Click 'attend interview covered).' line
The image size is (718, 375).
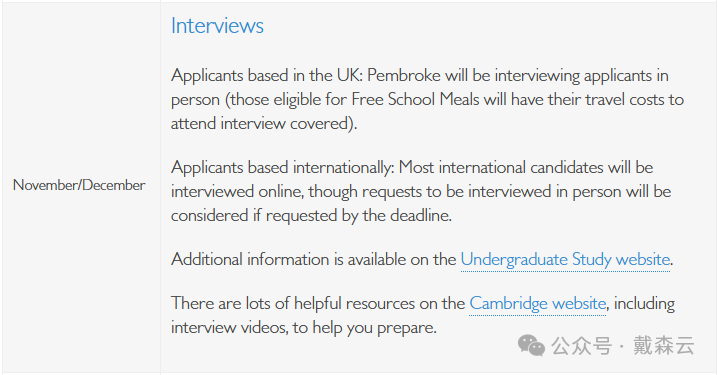264,124
